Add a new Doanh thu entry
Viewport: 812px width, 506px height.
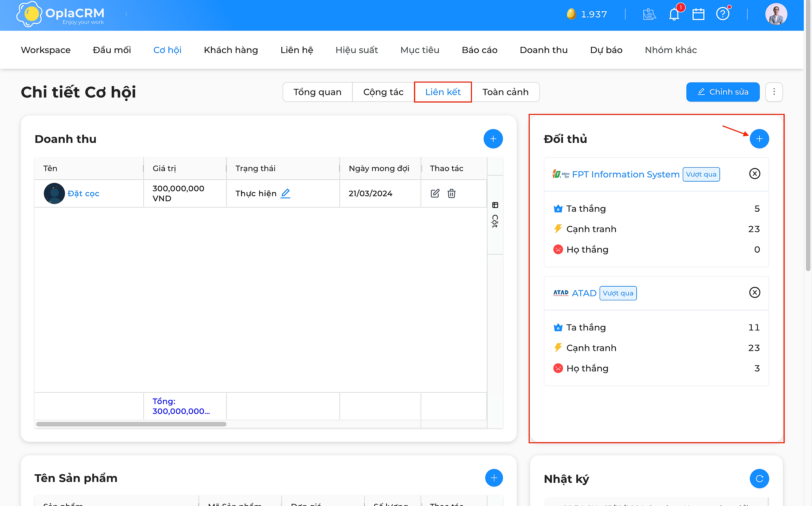point(493,138)
